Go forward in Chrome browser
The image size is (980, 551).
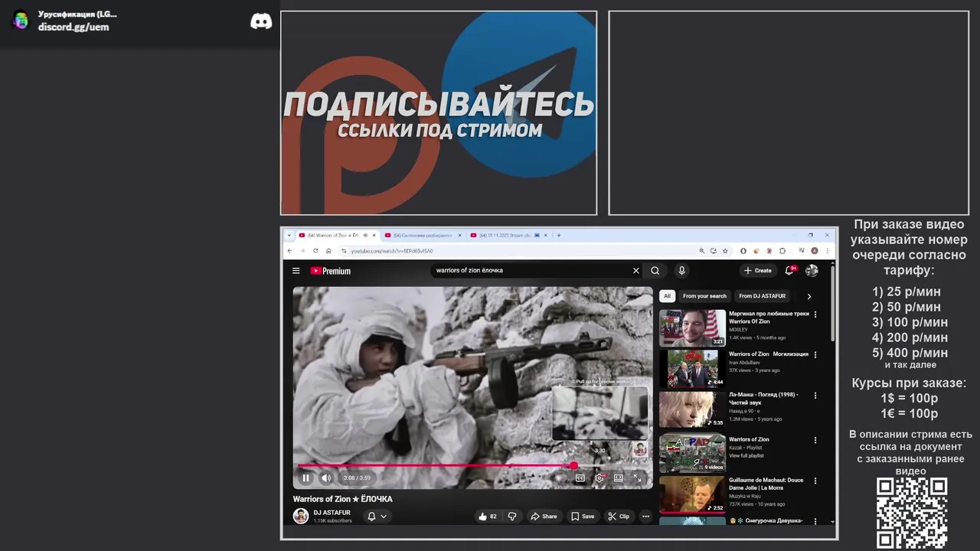302,251
